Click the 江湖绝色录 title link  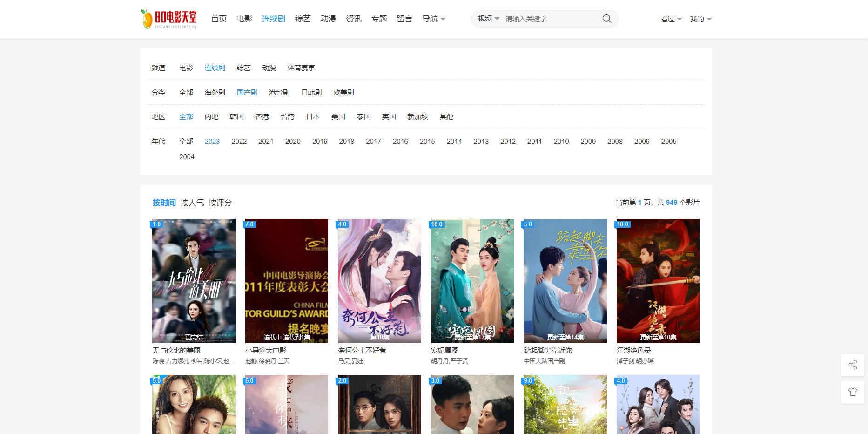click(x=634, y=351)
